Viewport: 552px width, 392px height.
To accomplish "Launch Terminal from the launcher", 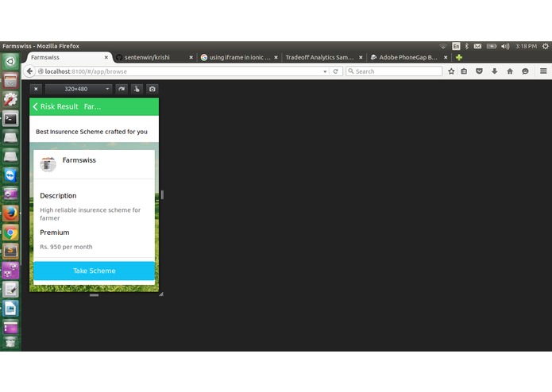I will click(x=10, y=119).
